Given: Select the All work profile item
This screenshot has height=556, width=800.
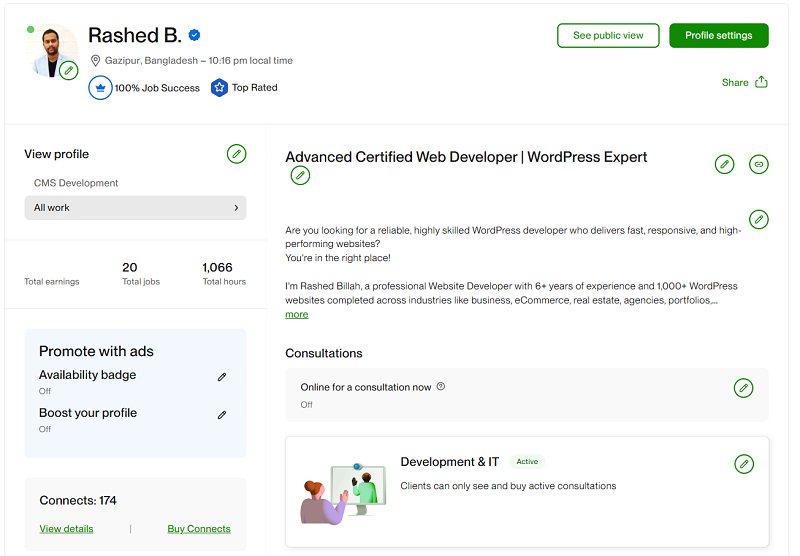Looking at the screenshot, I should tap(135, 208).
